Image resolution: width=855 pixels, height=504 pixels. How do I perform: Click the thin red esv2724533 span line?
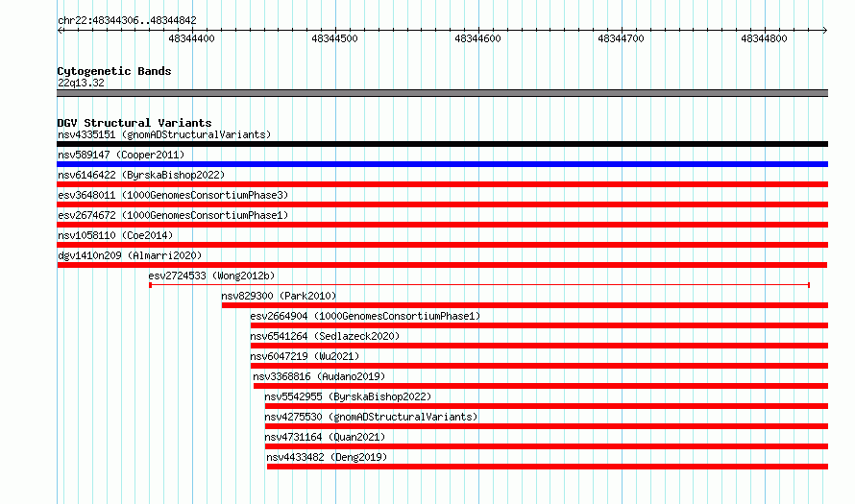[x=479, y=285]
